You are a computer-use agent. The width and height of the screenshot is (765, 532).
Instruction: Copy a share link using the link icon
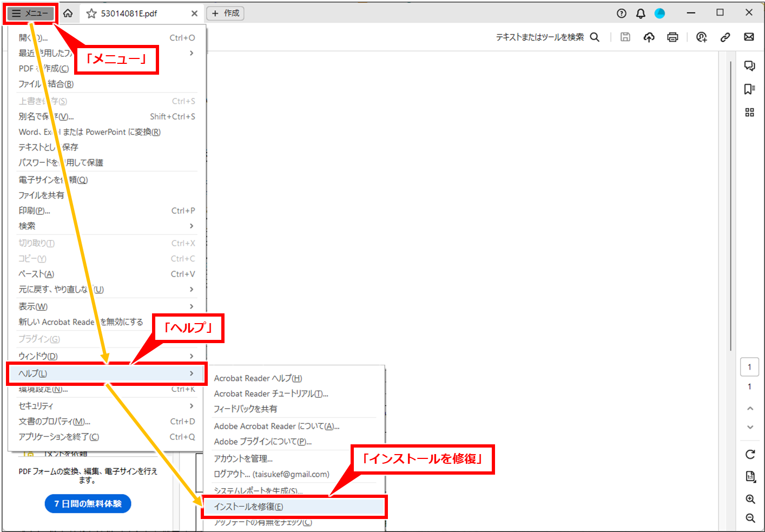(x=725, y=37)
